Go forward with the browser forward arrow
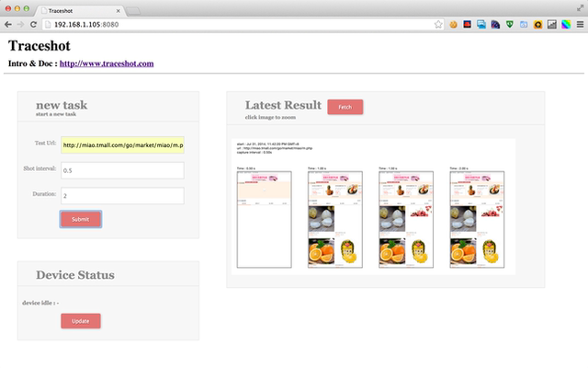This screenshot has height=368, width=588. pos(20,25)
